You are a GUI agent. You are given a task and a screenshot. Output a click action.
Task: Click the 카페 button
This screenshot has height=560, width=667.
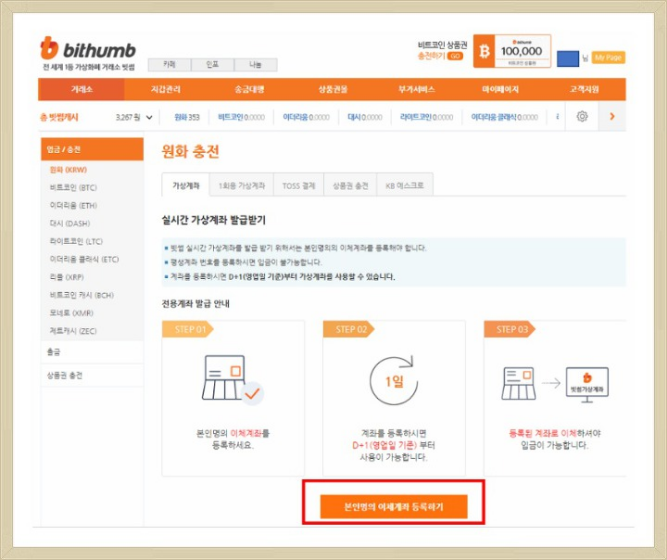(169, 65)
